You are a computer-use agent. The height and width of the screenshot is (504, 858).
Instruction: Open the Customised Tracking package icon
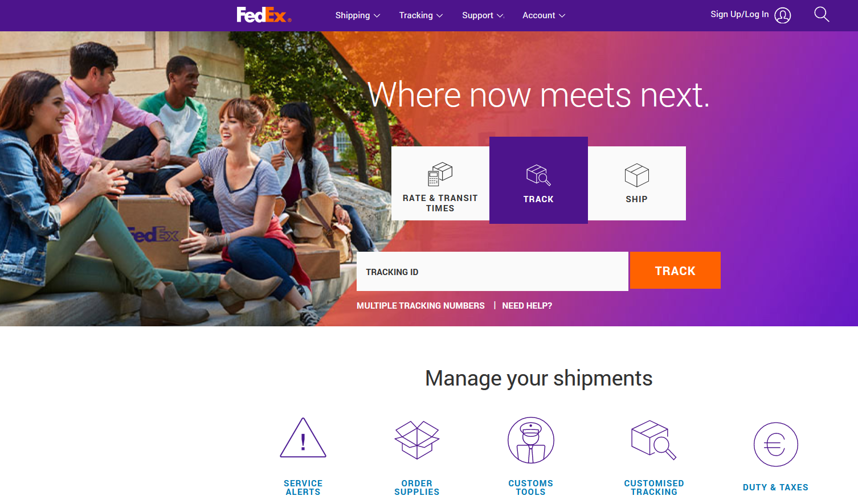pos(653,440)
